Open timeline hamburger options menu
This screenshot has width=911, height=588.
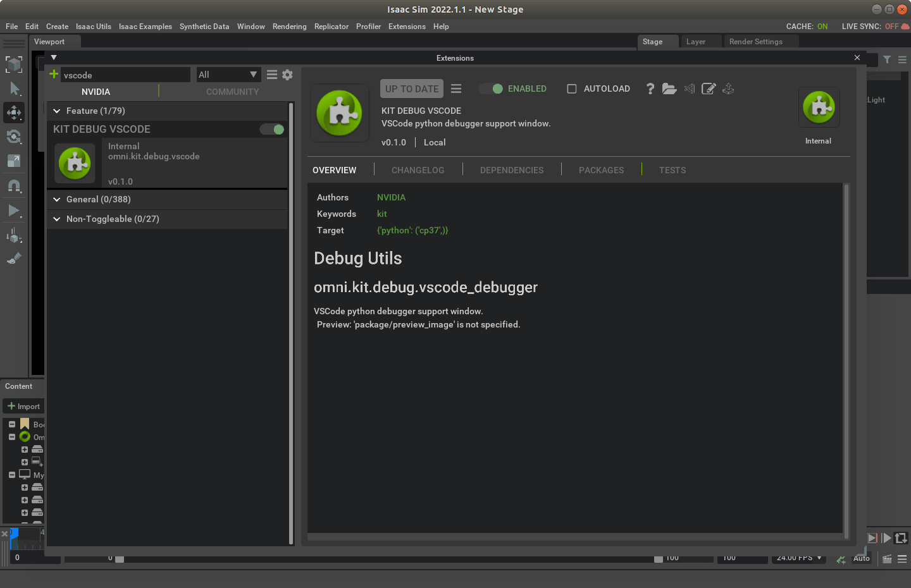902,559
